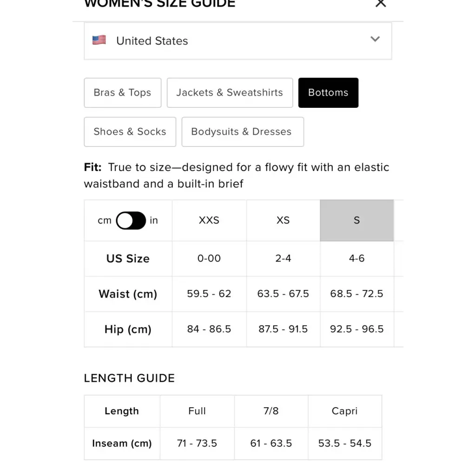
Task: Open Shoes & Socks size tab
Action: [130, 132]
